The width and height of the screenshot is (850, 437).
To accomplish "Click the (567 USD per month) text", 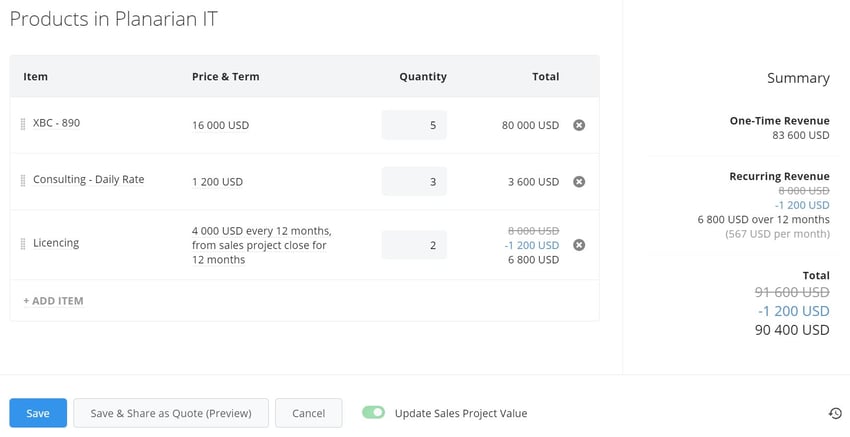I will [777, 234].
